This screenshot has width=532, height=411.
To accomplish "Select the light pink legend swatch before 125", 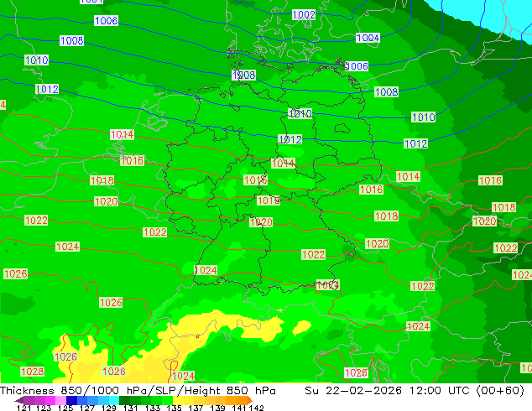I will (60, 400).
